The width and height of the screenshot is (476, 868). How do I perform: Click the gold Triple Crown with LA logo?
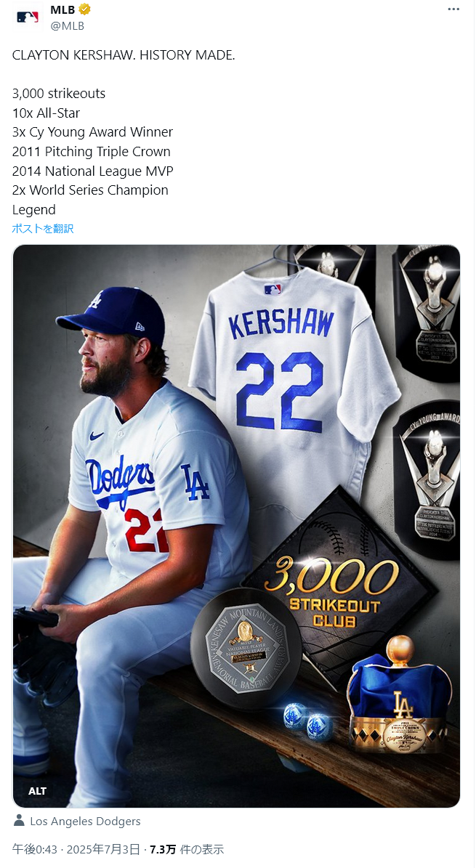(400, 697)
